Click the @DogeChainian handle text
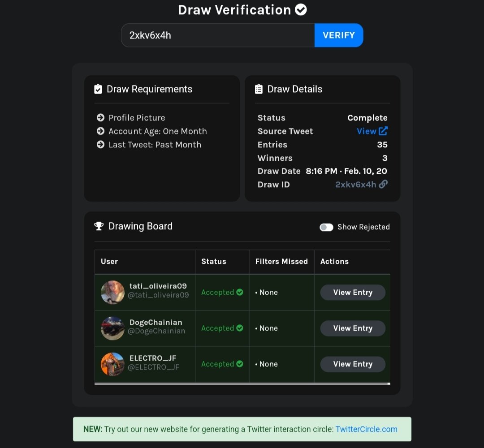The width and height of the screenshot is (484, 448). pyautogui.click(x=156, y=331)
